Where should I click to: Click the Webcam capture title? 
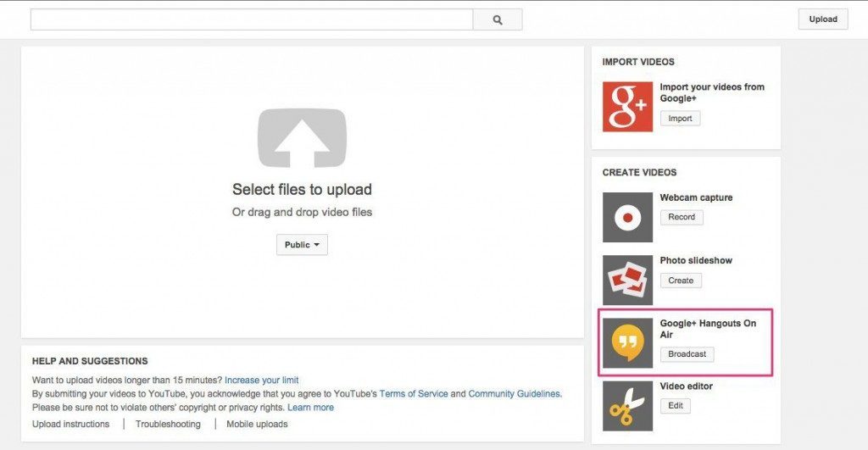697,197
